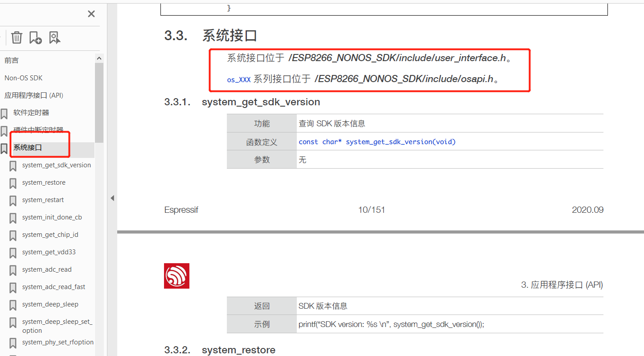
Task: Go to system_deep_sleep_set_option bookmark
Action: 57,326
